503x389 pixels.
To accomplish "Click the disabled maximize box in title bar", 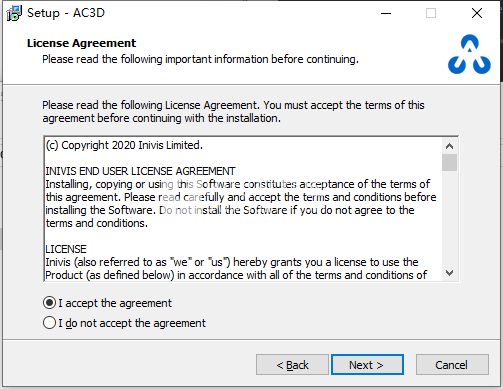I will (x=431, y=13).
